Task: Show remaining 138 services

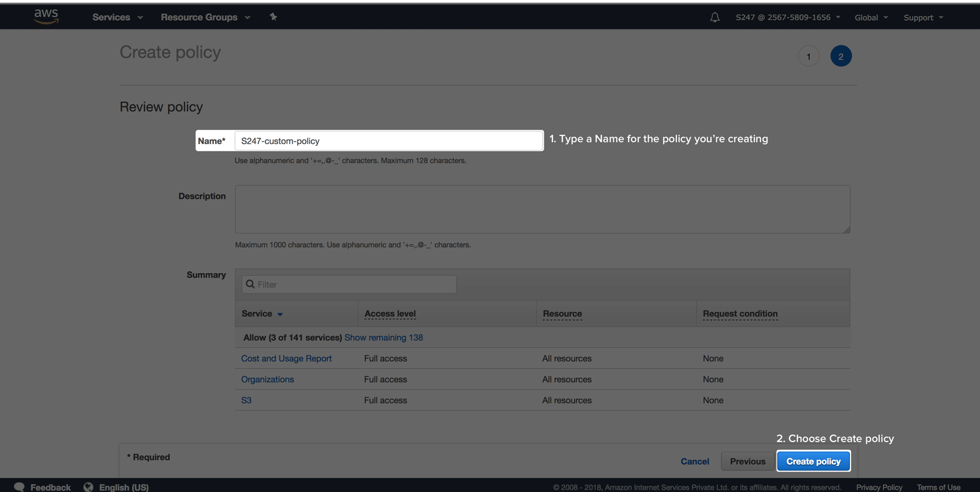Action: (x=383, y=338)
